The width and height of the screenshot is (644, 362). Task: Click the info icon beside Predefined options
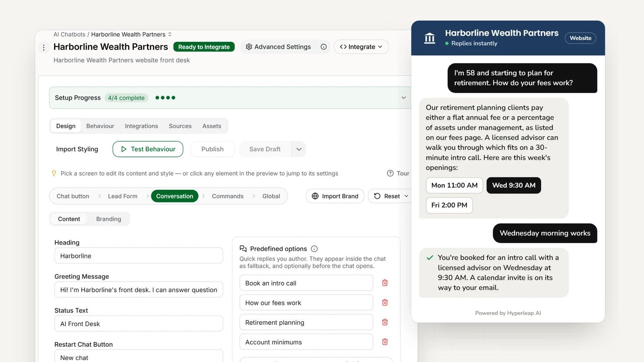point(314,249)
